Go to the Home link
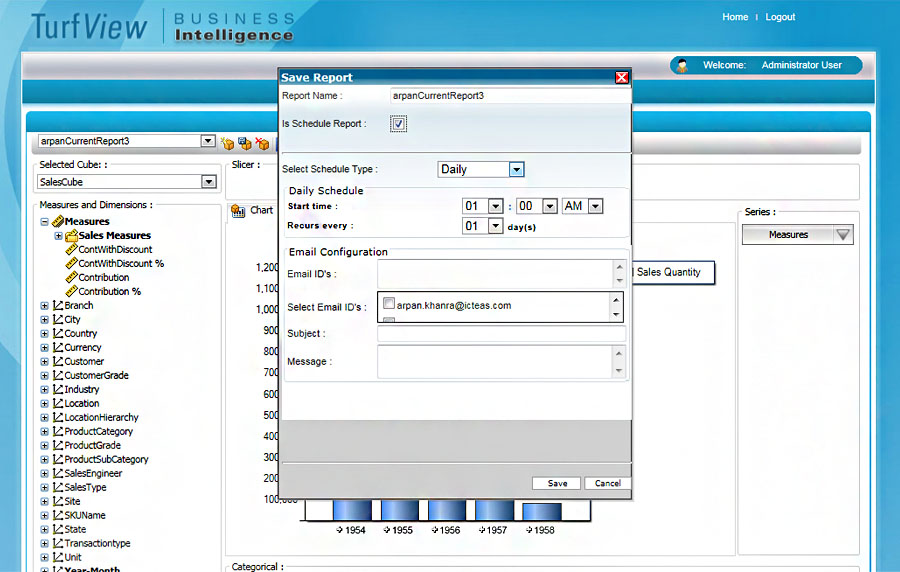Viewport: 900px width, 572px height. (735, 17)
